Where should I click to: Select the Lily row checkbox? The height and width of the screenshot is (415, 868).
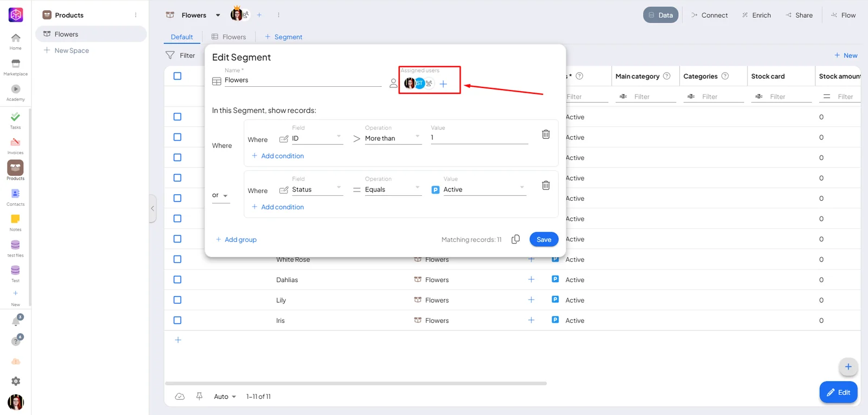pos(177,300)
